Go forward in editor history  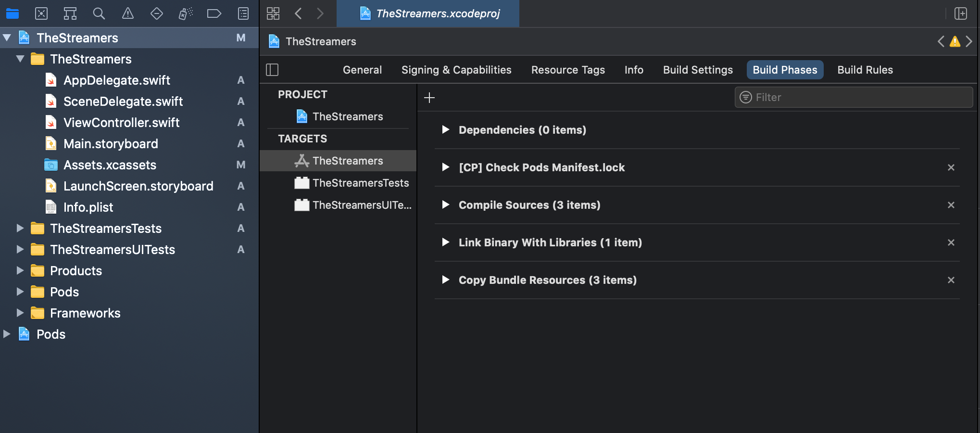(x=320, y=13)
